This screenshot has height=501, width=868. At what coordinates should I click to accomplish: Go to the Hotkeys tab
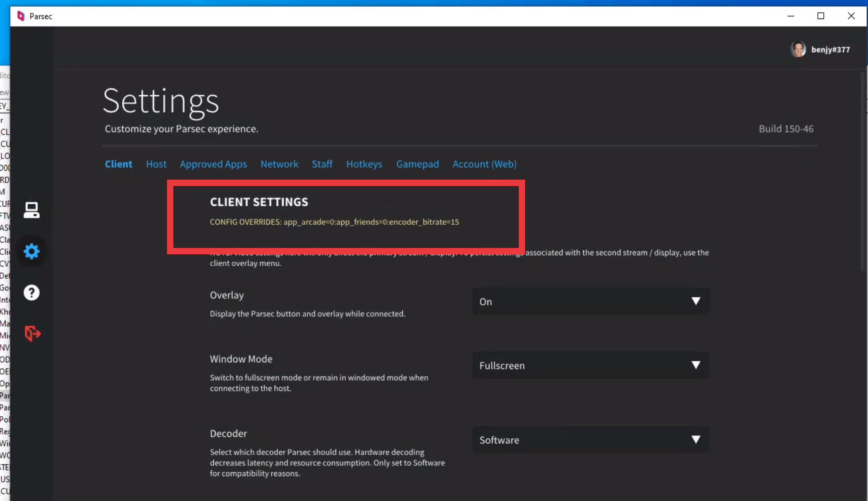[364, 164]
